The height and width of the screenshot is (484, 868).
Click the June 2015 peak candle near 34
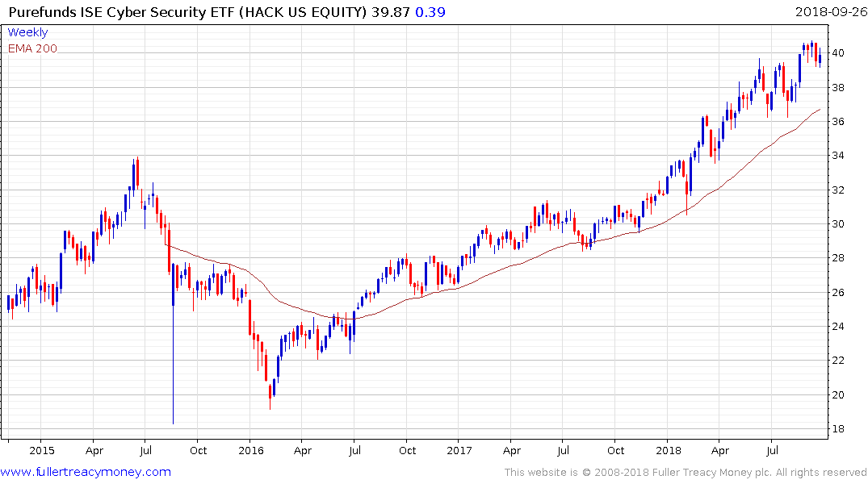pos(137,173)
